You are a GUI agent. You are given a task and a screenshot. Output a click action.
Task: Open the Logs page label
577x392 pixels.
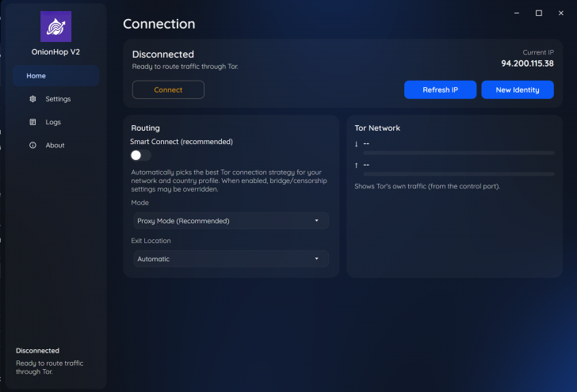click(x=53, y=122)
